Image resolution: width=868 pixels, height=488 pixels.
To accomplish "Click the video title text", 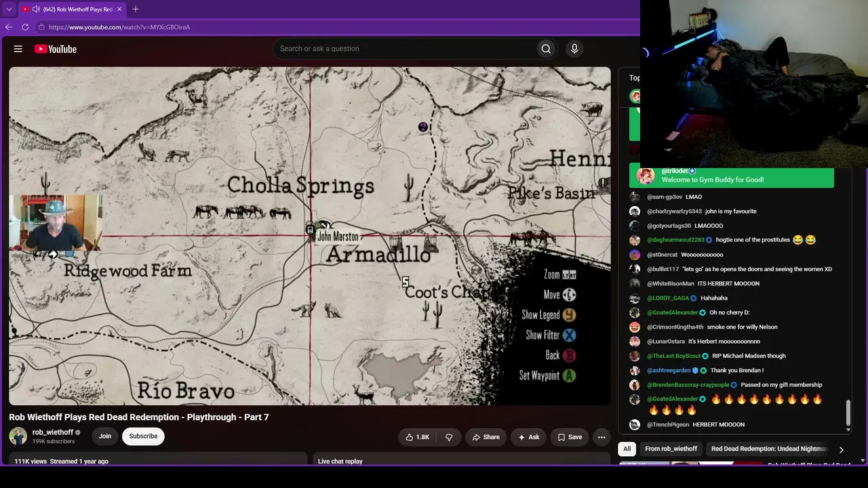I will click(139, 417).
